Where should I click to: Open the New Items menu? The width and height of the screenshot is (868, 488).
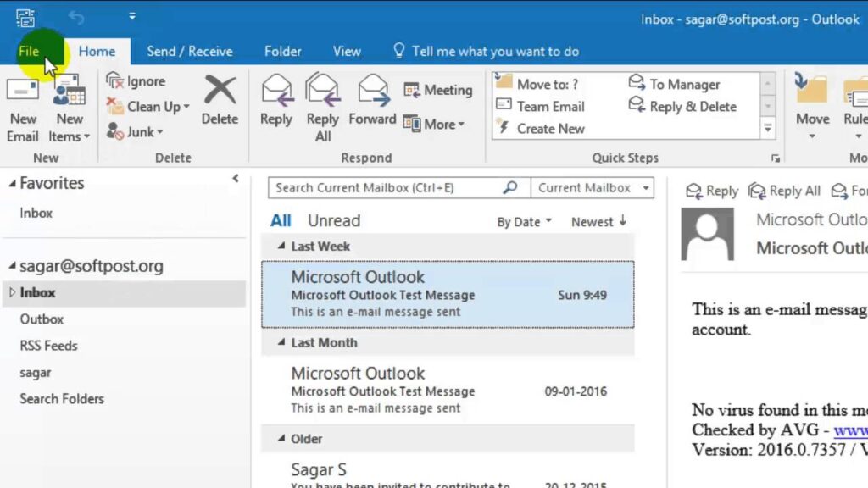pos(69,108)
